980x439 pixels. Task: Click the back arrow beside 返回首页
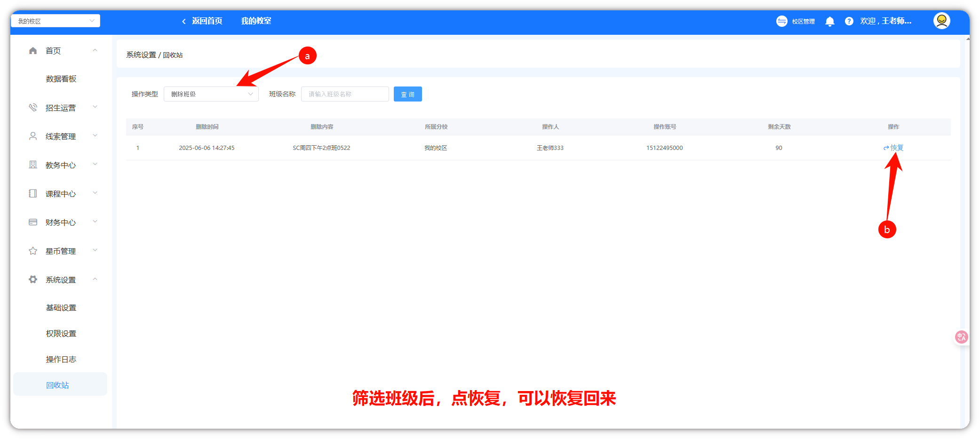click(x=184, y=22)
